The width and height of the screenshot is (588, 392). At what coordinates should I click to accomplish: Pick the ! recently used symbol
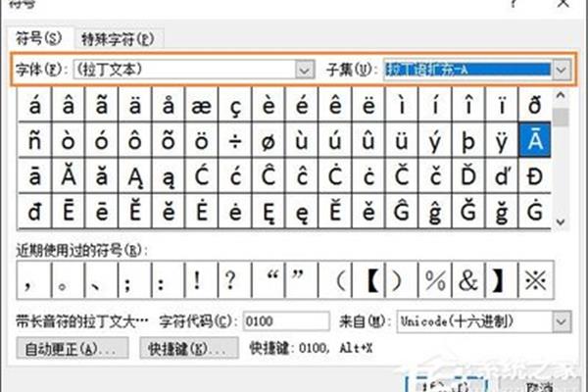pos(201,280)
